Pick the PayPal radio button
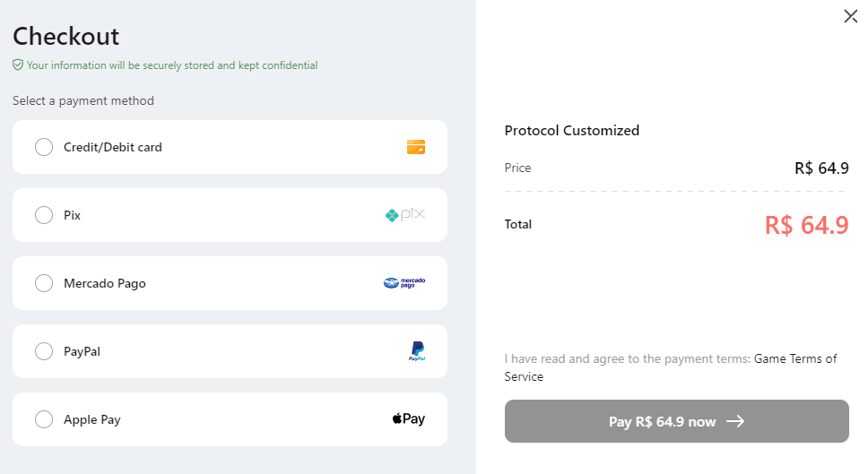 pyautogui.click(x=44, y=351)
